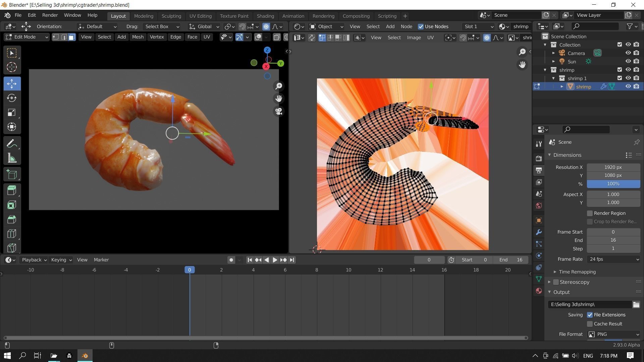
Task: Open the Global transform orientation dropdown
Action: tap(204, 26)
